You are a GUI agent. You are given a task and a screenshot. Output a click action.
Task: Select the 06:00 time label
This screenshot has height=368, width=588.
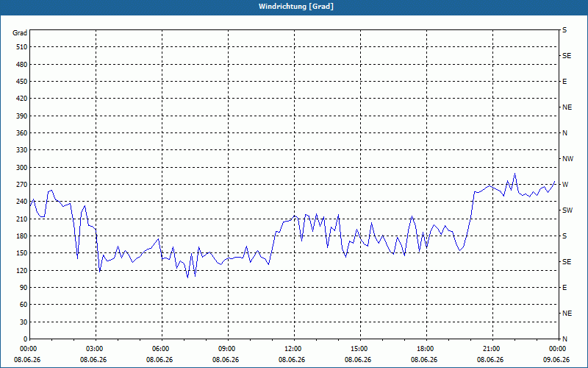(162, 349)
